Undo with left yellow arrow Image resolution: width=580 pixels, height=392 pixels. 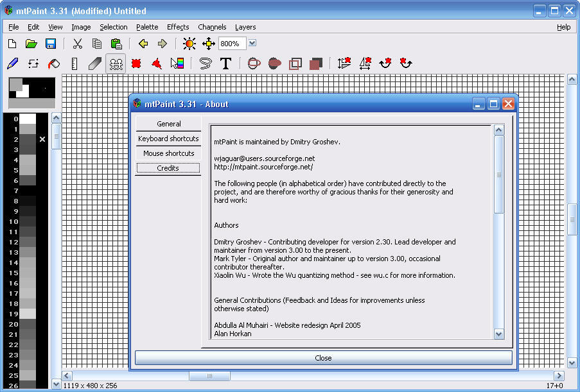(143, 44)
